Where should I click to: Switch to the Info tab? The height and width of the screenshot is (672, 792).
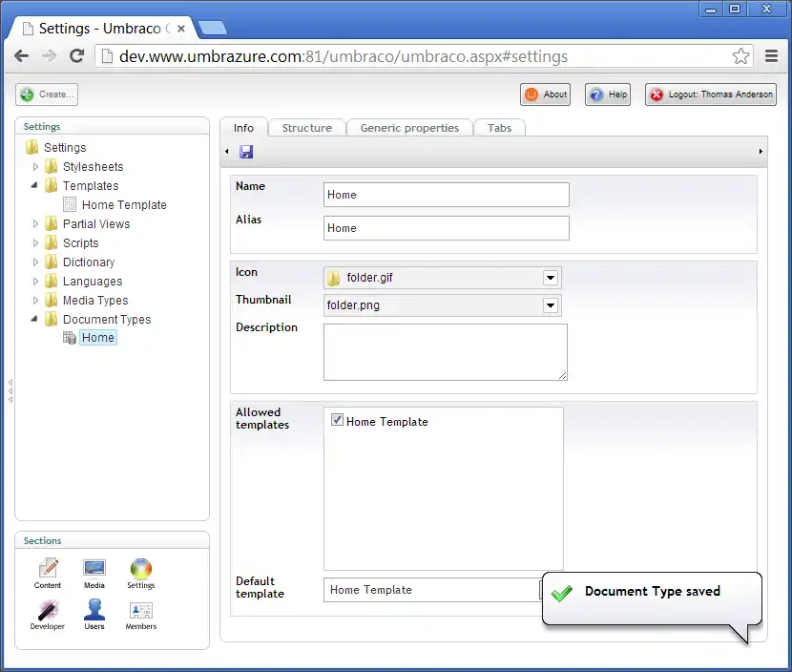click(x=243, y=128)
